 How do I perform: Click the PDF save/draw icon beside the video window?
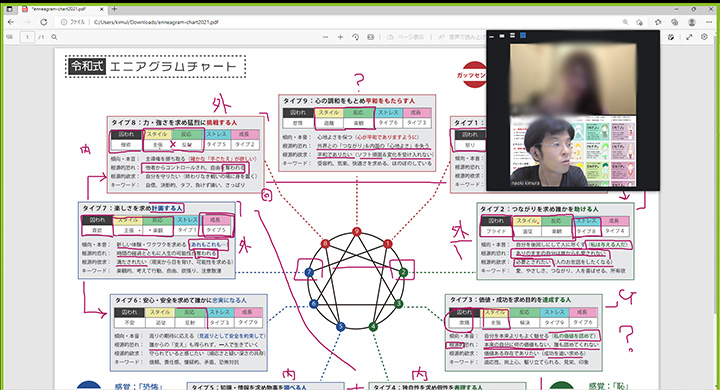pyautogui.click(x=671, y=37)
